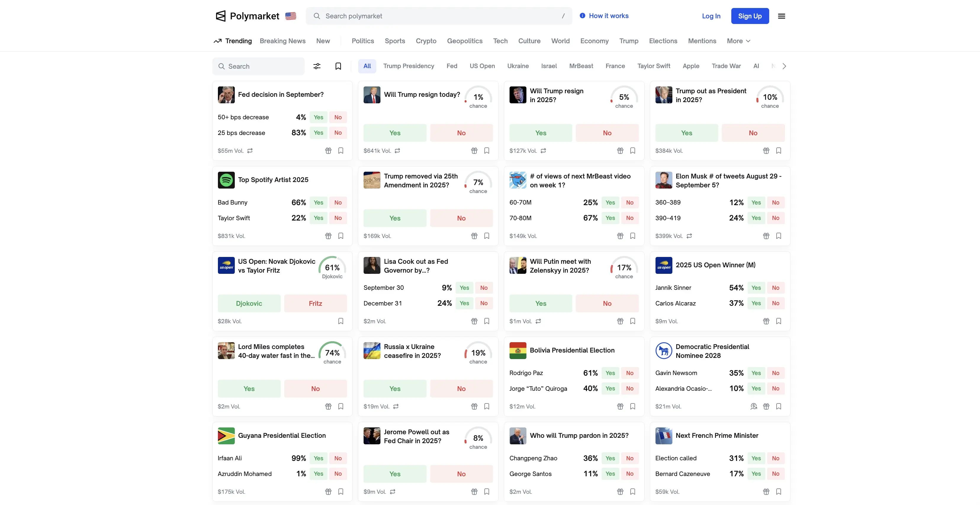This screenshot has height=505, width=980.
Task: Bookmark the Fed decision in September card
Action: (x=341, y=151)
